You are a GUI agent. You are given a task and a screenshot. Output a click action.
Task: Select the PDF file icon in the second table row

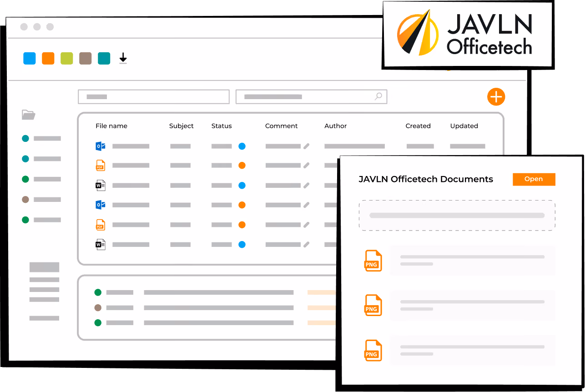(101, 166)
